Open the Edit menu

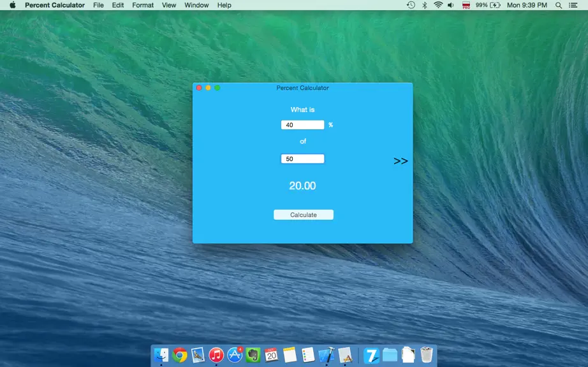point(118,5)
